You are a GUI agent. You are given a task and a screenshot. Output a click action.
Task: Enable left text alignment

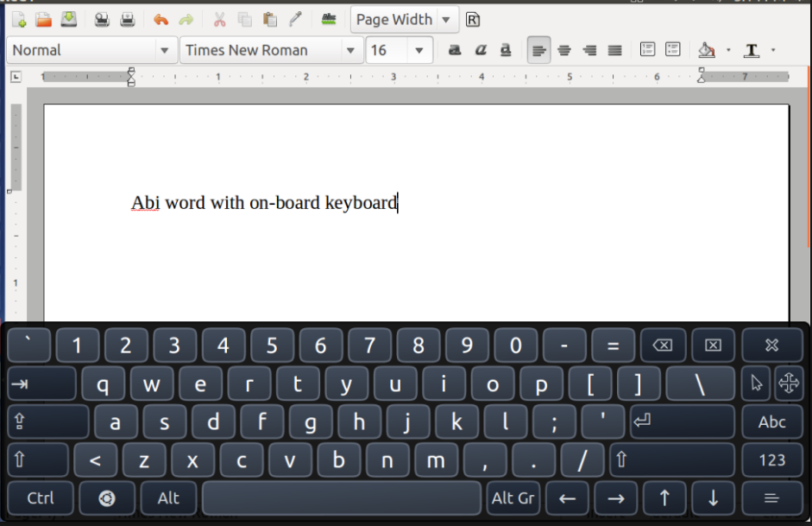538,50
